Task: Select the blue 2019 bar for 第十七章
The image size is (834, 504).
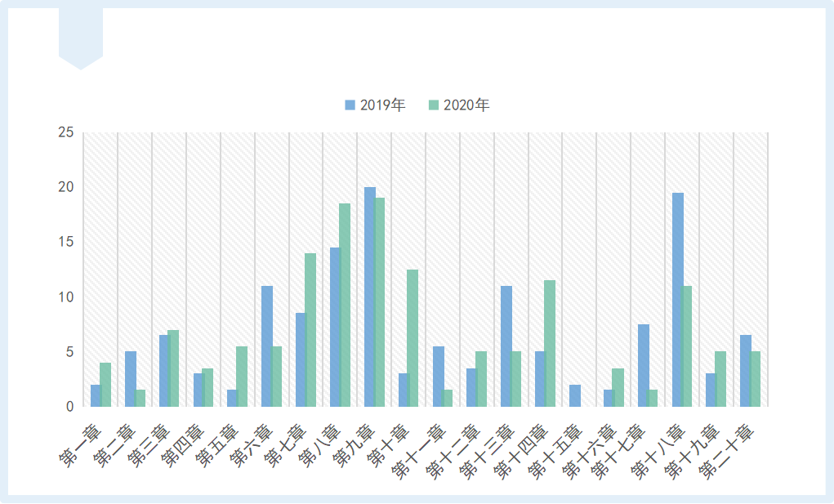Action: pos(644,365)
